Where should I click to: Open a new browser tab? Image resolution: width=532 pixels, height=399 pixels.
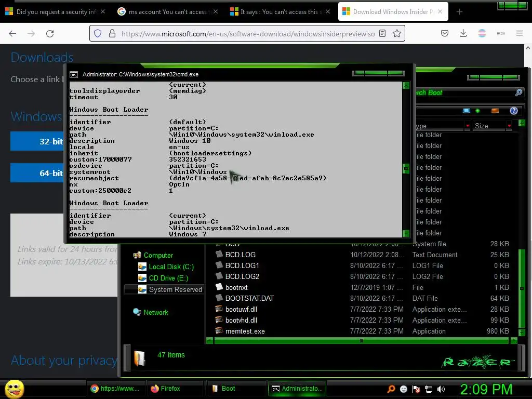coord(459,12)
